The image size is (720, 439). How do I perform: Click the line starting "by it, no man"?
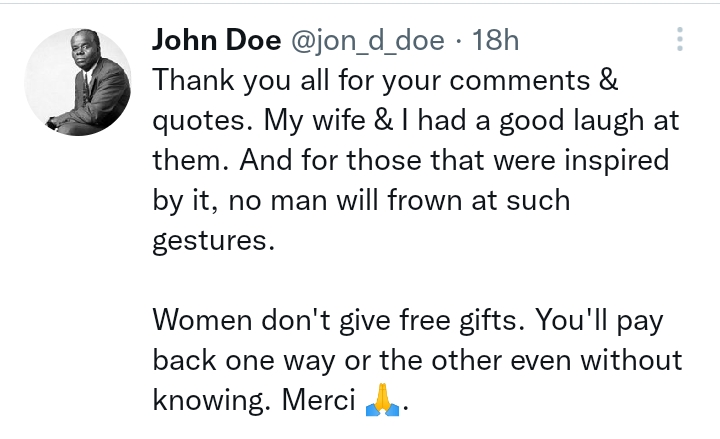click(361, 200)
